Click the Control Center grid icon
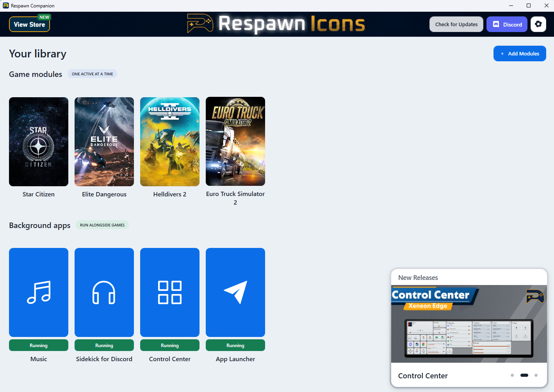The width and height of the screenshot is (554, 392). (170, 292)
